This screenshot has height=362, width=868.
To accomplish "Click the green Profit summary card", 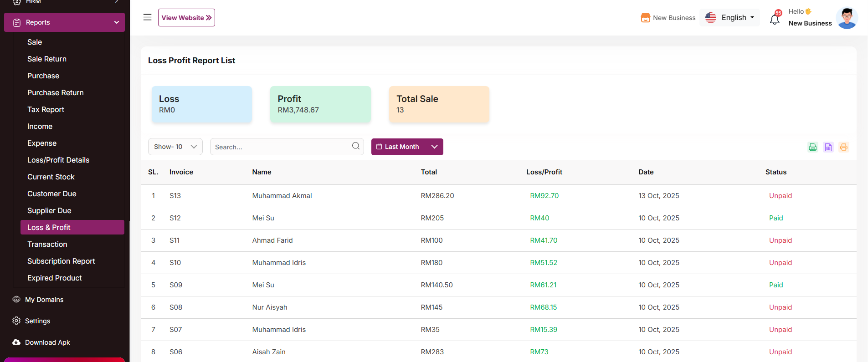I will click(x=320, y=104).
